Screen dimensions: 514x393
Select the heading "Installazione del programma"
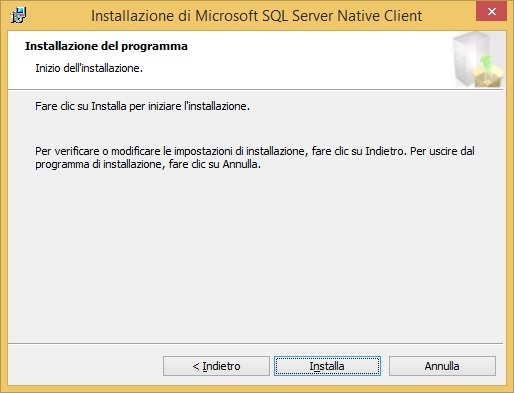pos(106,46)
